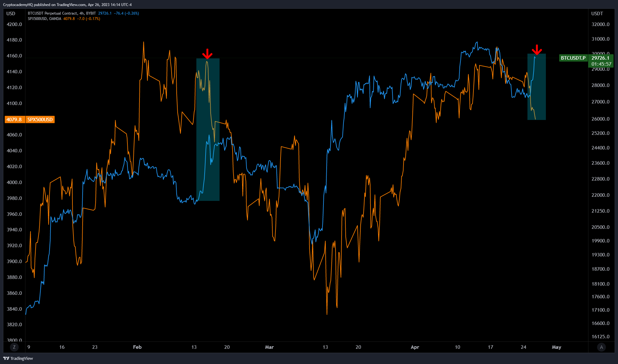Select the orange 4079.8 price tag

(14, 120)
